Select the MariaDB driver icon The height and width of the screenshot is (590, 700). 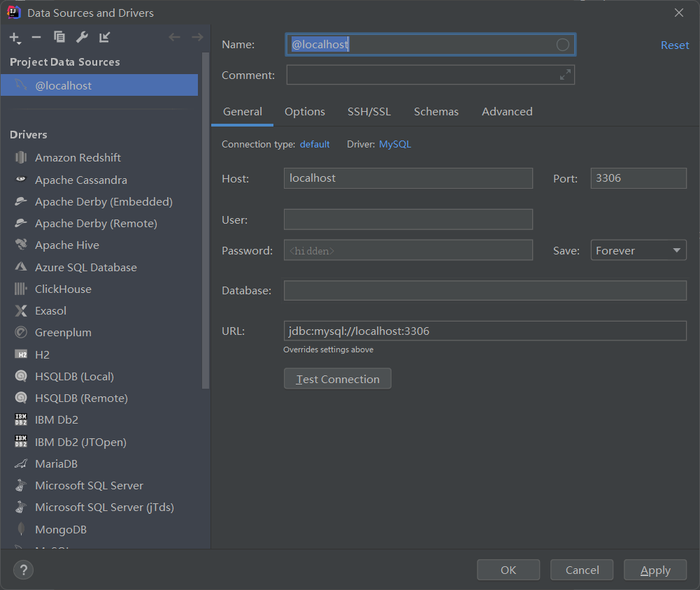point(20,463)
